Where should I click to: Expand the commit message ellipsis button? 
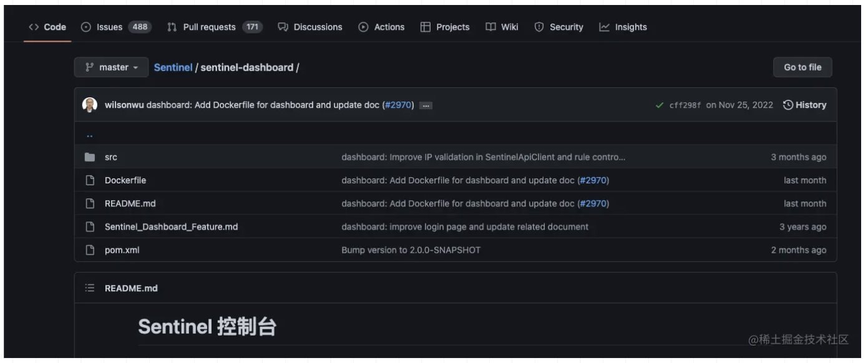click(x=426, y=105)
